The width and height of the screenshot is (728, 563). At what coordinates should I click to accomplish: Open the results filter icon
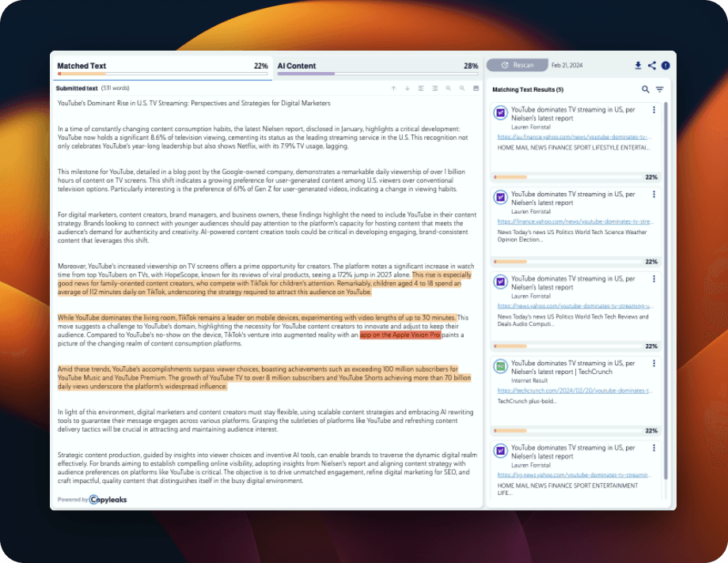click(659, 90)
